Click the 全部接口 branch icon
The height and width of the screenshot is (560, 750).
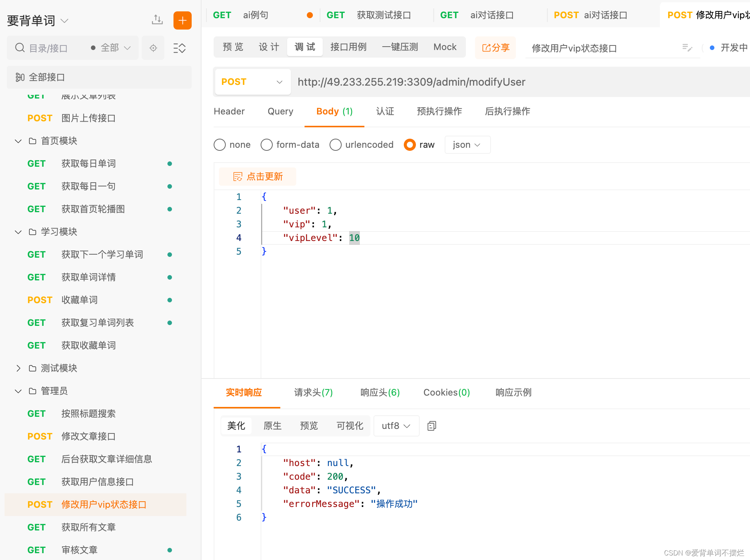20,77
